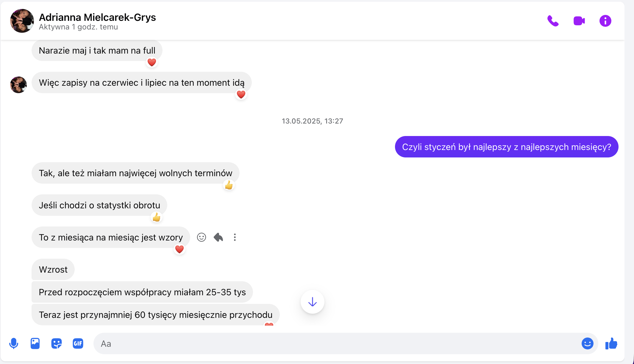Send a thumbs-up like
The width and height of the screenshot is (634, 364).
pos(611,343)
